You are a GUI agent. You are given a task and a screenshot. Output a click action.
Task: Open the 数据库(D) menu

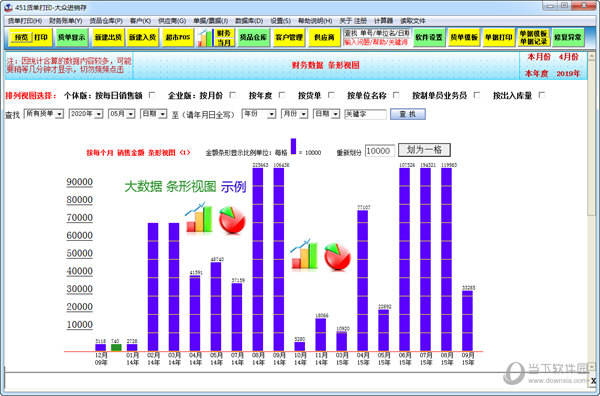point(249,21)
